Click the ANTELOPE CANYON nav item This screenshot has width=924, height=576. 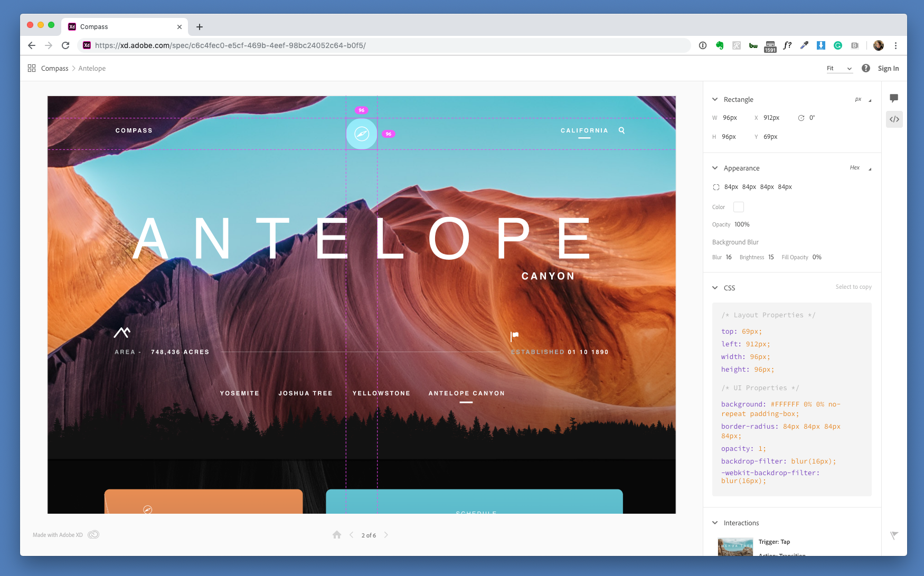point(467,393)
